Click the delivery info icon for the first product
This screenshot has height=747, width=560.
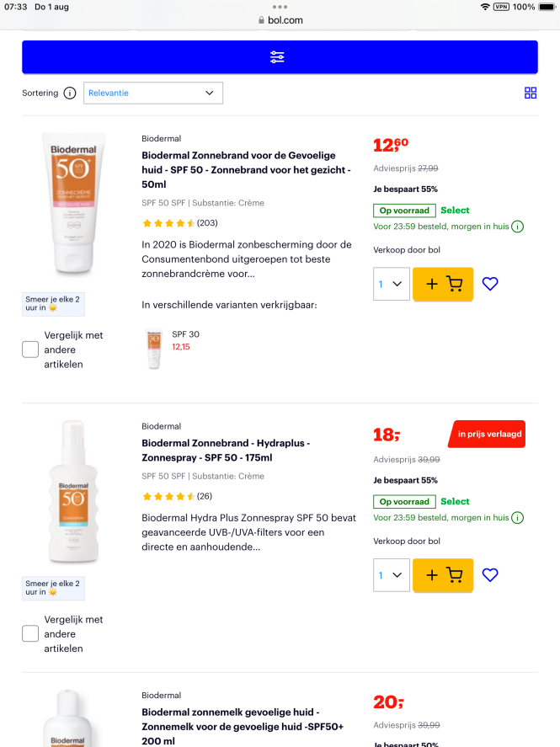(x=518, y=227)
